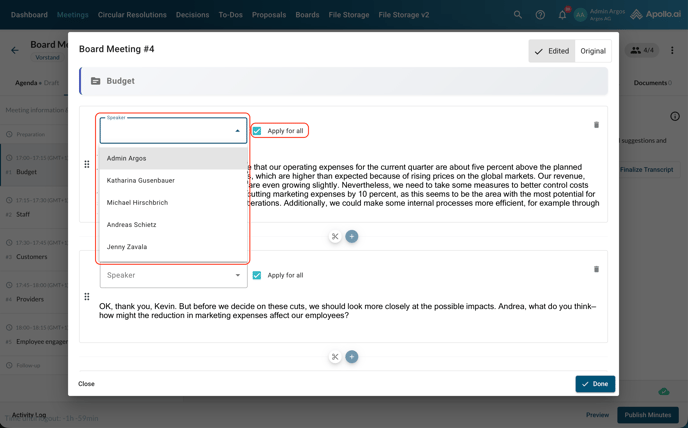This screenshot has width=688, height=428.
Task: Pick Jenny Zavala from the list
Action: (127, 247)
